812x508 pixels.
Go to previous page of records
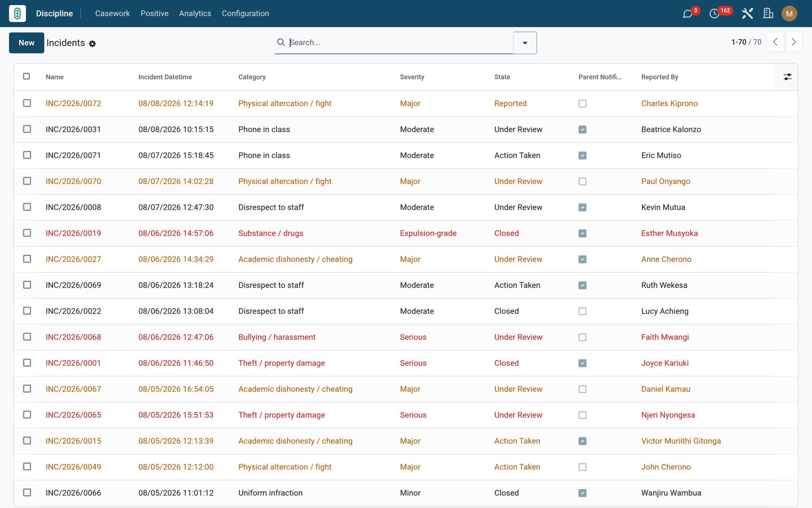pos(775,42)
